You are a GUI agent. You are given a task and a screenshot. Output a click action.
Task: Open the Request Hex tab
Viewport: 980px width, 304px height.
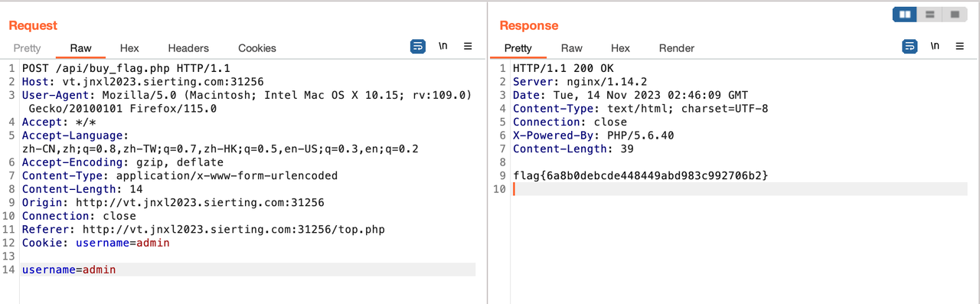129,48
